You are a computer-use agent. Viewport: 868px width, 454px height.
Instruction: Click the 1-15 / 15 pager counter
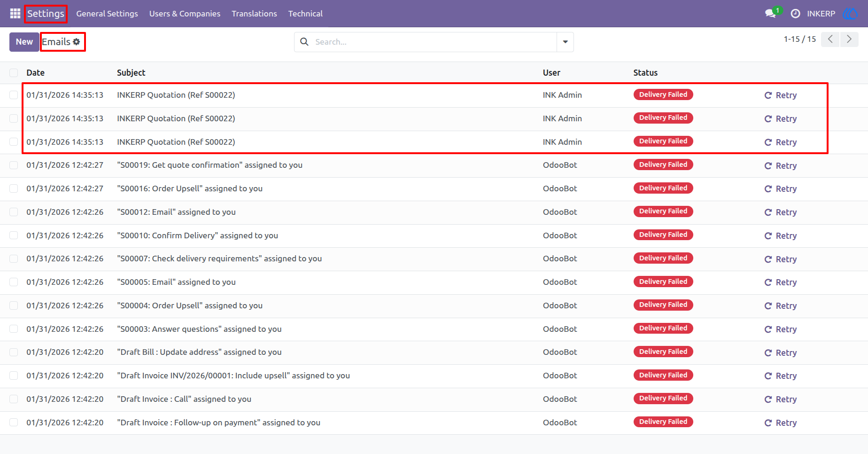tap(799, 39)
